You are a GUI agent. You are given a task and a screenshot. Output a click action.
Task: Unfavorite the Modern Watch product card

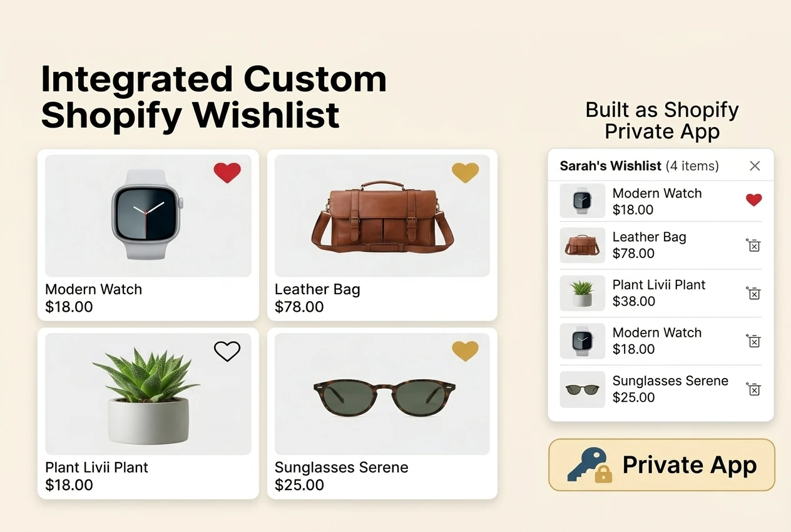[x=227, y=173]
